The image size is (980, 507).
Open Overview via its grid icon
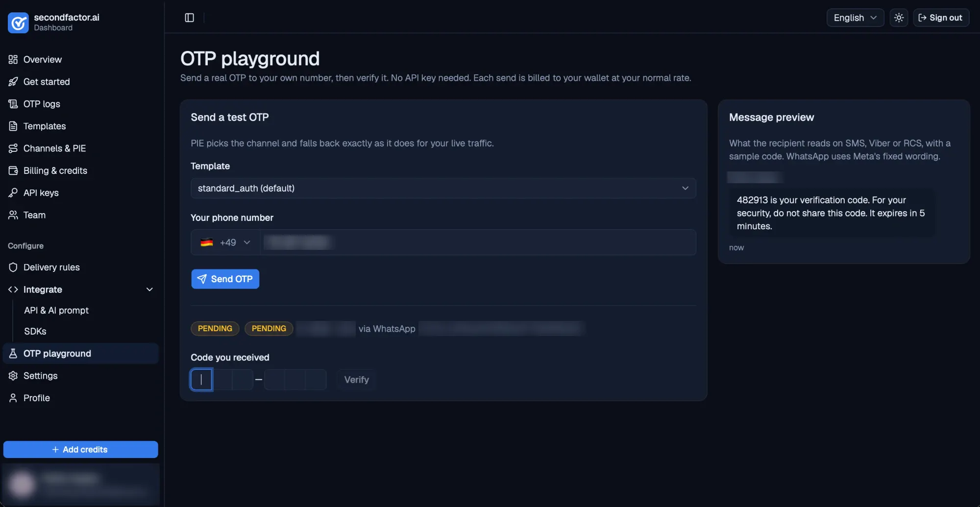click(13, 59)
